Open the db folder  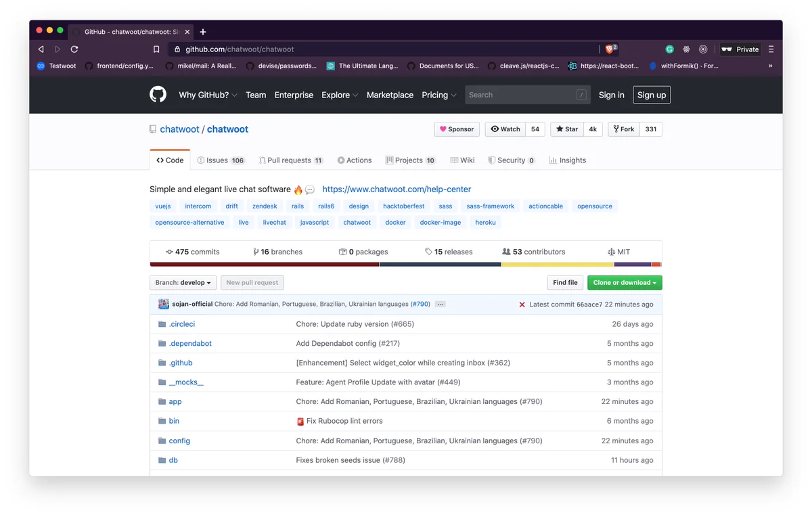173,460
